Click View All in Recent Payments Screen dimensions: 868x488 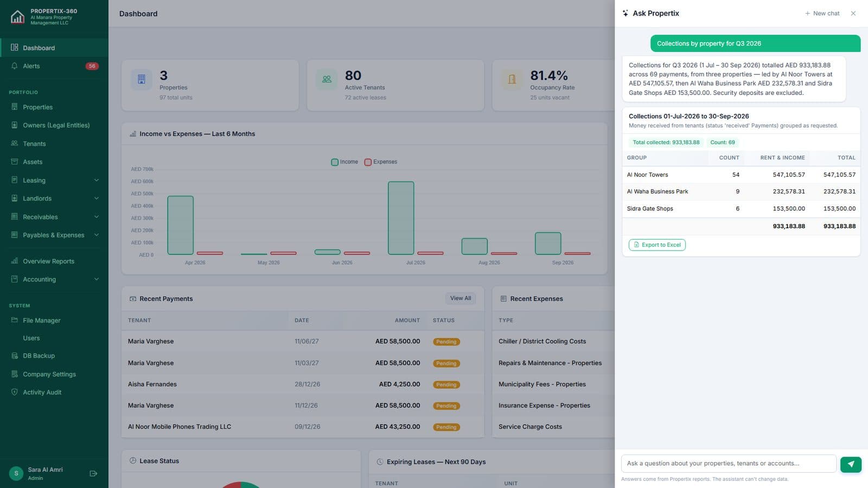[x=461, y=298]
